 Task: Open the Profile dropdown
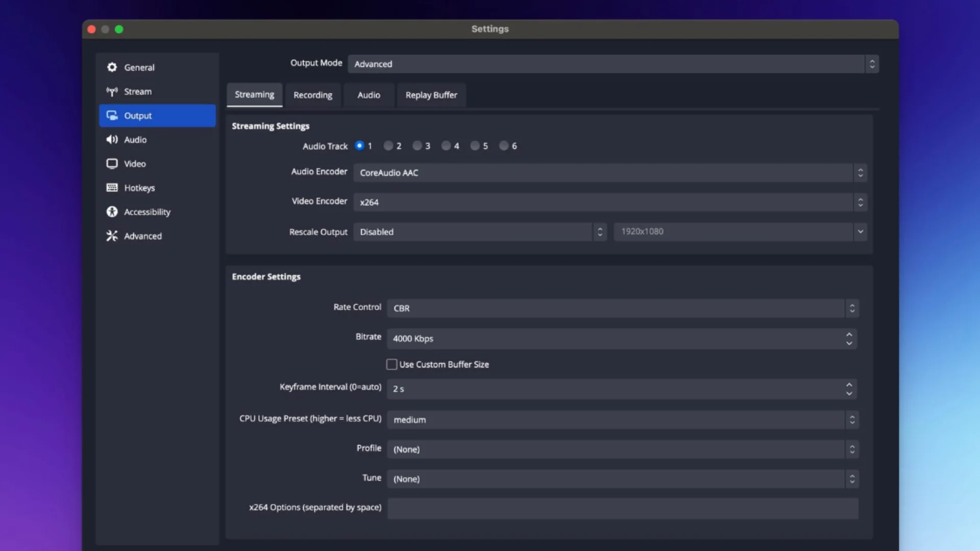pos(623,449)
